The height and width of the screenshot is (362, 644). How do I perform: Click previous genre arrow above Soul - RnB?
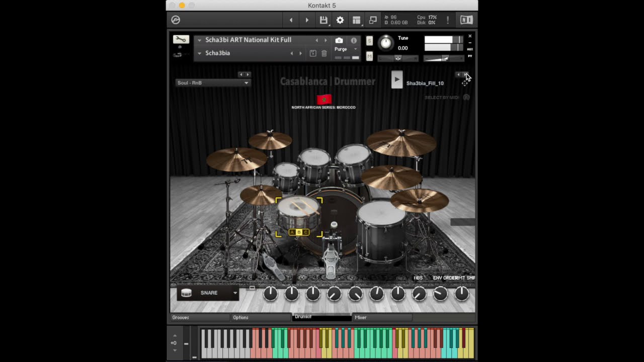pos(240,74)
